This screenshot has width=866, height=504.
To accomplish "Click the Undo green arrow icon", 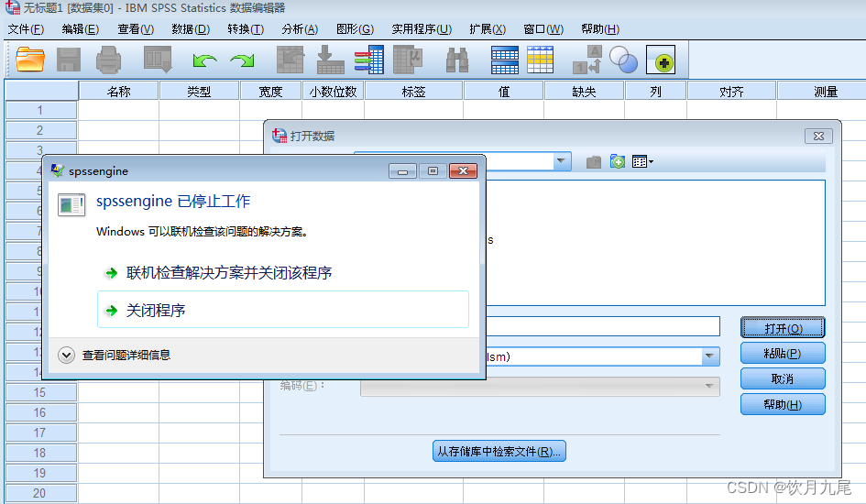I will 204,60.
